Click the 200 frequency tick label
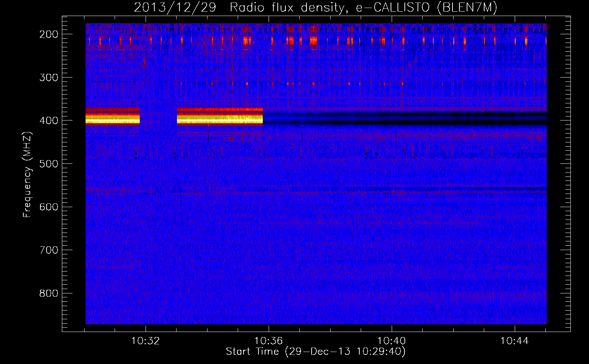Viewport: 589px width, 364px height. point(49,34)
